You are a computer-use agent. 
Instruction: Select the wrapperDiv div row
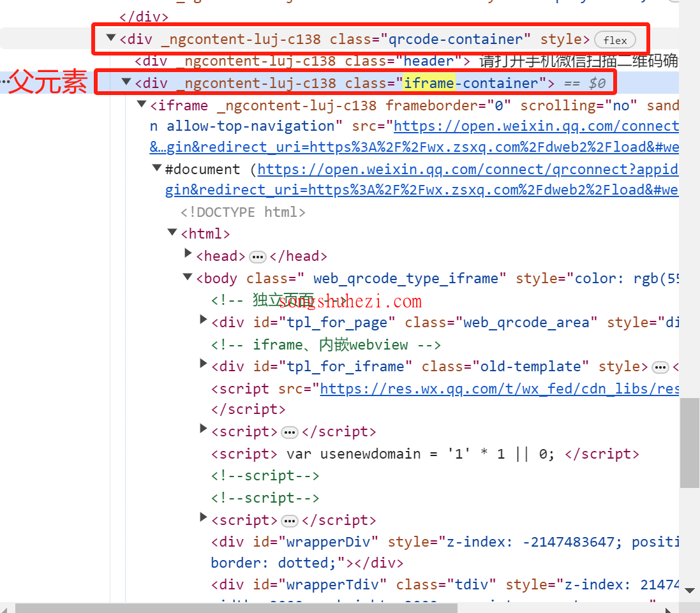point(445,552)
